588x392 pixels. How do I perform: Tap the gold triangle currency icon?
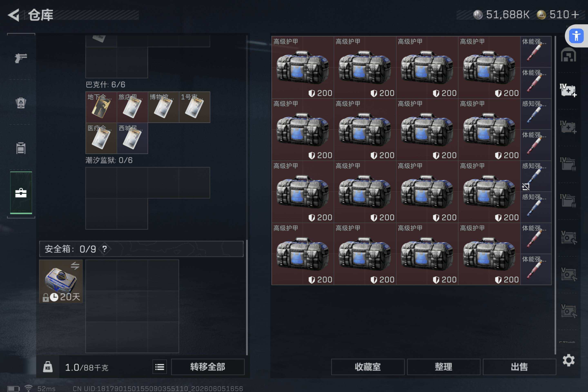(x=541, y=15)
